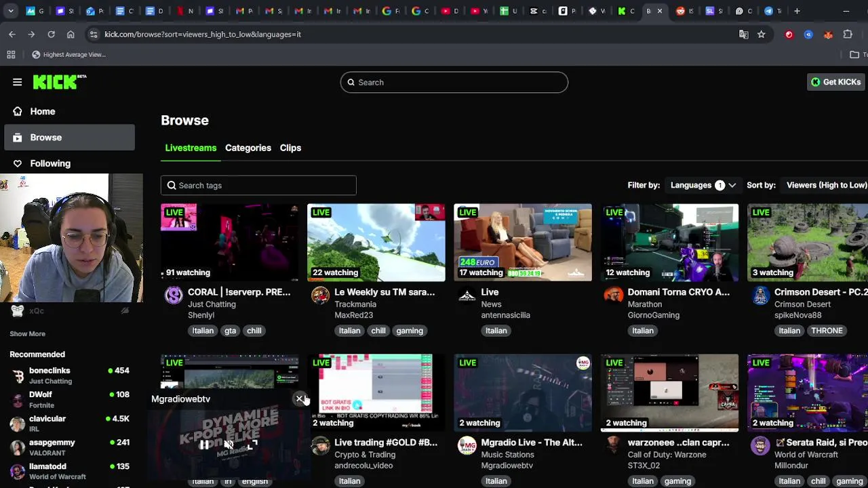The width and height of the screenshot is (868, 488).
Task: Click the main Search field
Action: coord(454,82)
